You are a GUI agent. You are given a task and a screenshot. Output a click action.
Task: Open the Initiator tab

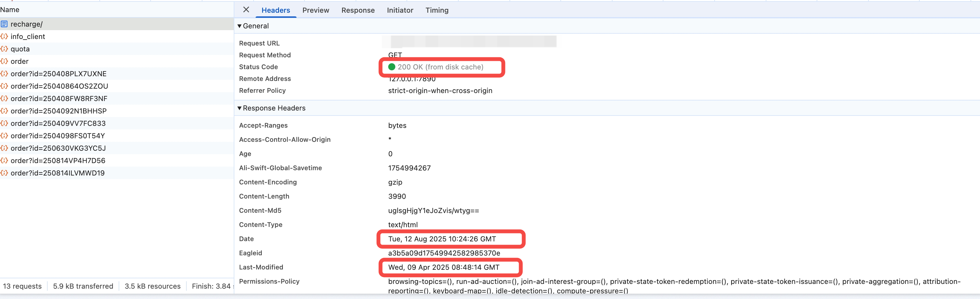400,10
